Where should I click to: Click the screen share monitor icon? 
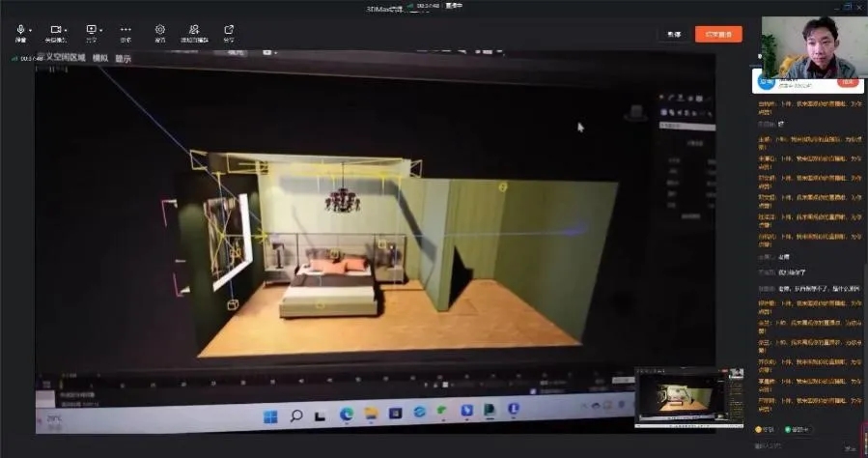pos(91,29)
